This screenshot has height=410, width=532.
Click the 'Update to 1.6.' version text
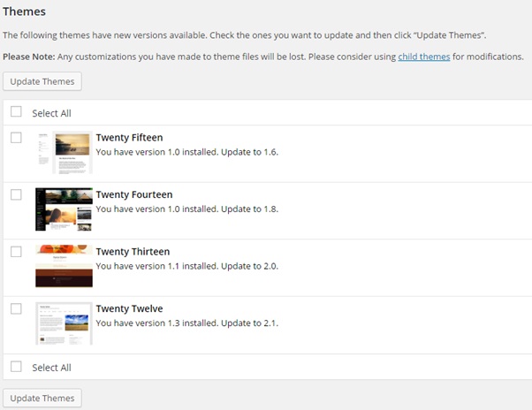(250, 152)
